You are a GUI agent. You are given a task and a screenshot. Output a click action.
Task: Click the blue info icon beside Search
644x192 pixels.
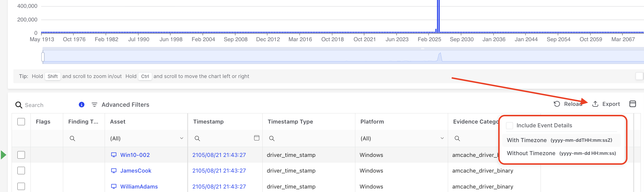82,105
